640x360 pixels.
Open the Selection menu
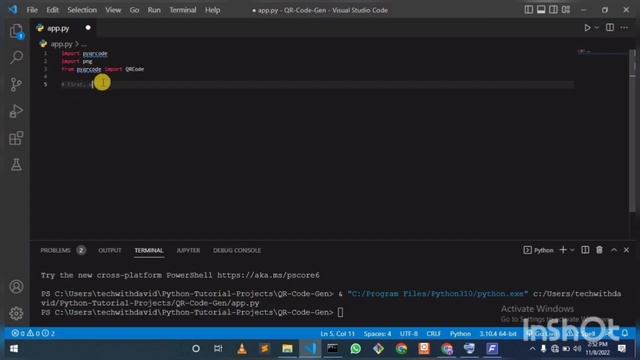[x=82, y=10]
